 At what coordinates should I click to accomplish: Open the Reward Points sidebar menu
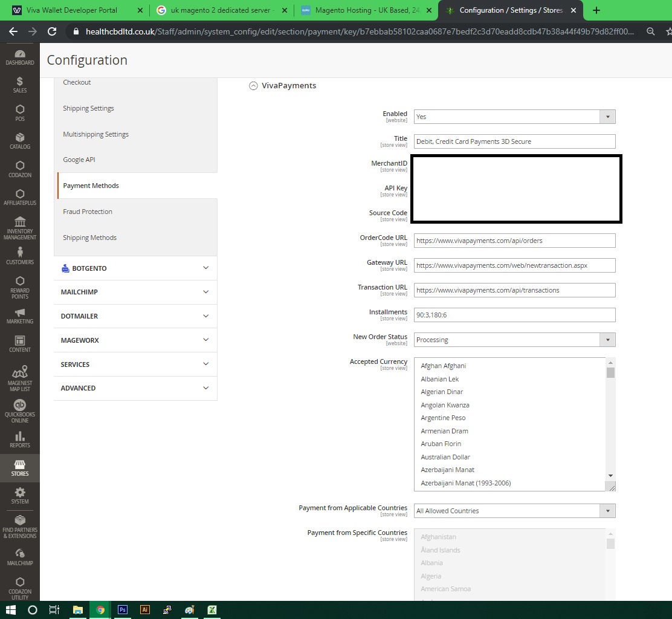coord(20,287)
